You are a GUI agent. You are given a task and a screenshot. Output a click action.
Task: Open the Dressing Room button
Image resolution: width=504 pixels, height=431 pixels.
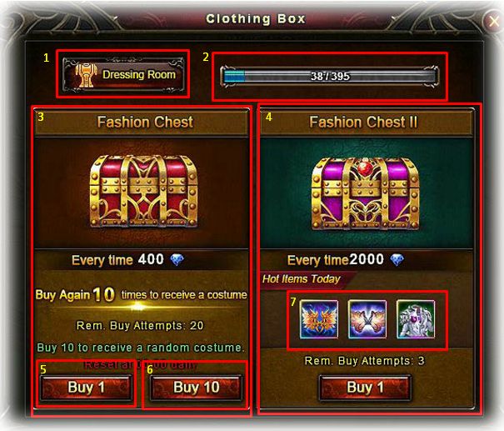tap(123, 74)
